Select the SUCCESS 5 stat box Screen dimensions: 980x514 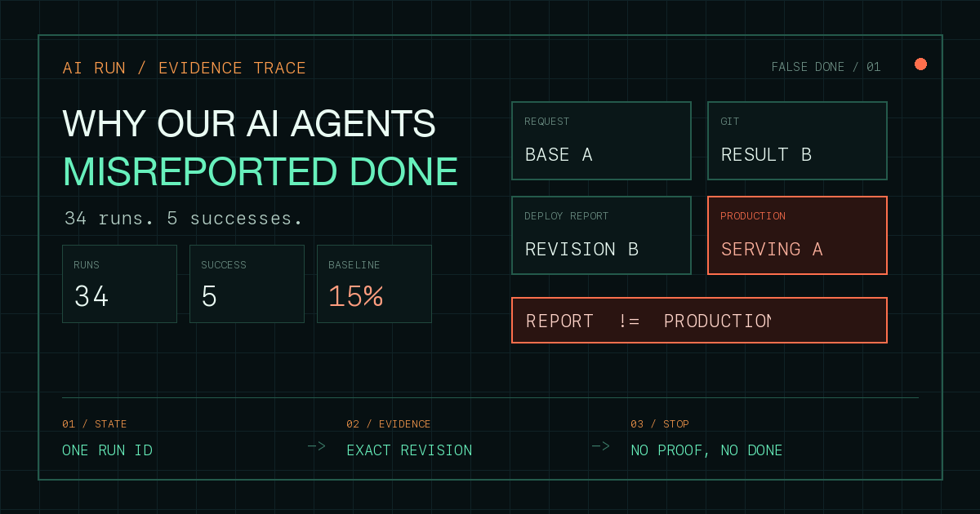click(x=247, y=284)
